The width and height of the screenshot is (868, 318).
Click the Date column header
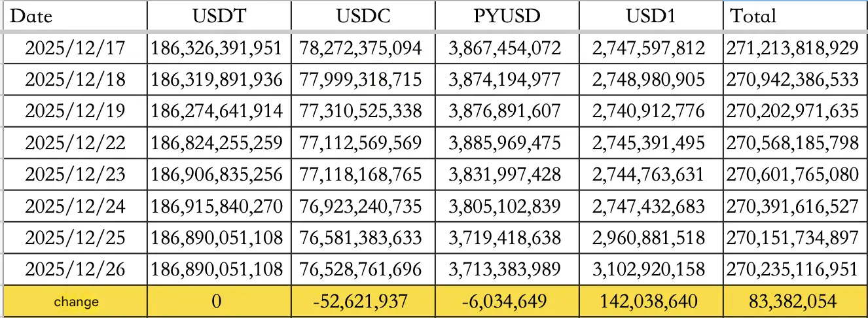31,15
